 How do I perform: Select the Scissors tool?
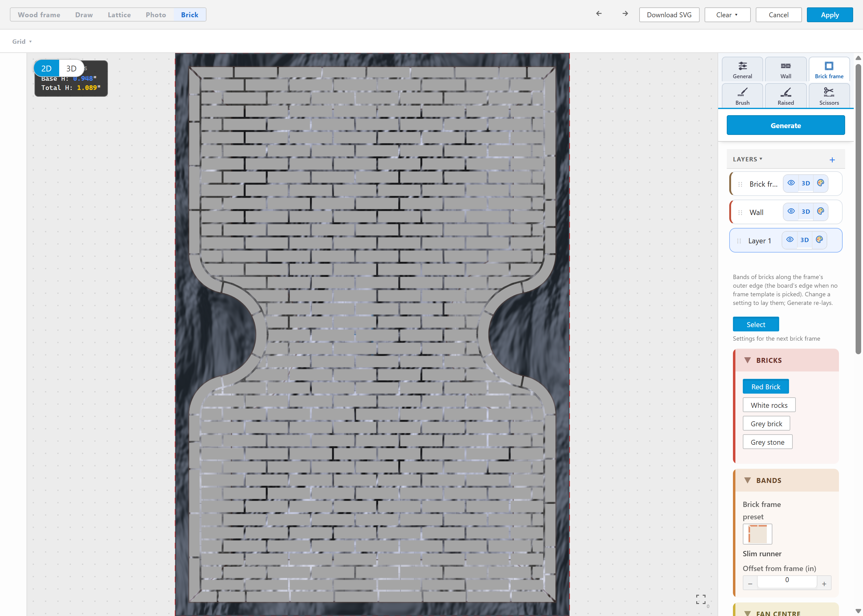point(829,96)
